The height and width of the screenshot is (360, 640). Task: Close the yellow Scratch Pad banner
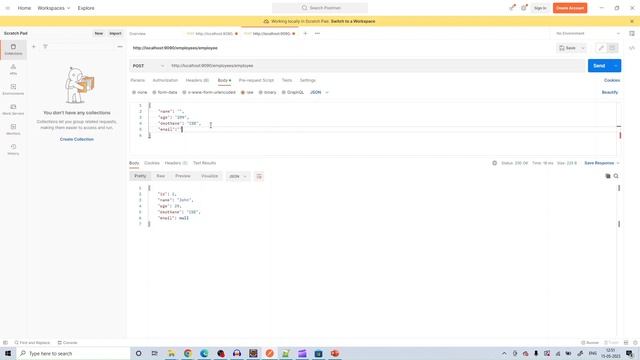(632, 21)
